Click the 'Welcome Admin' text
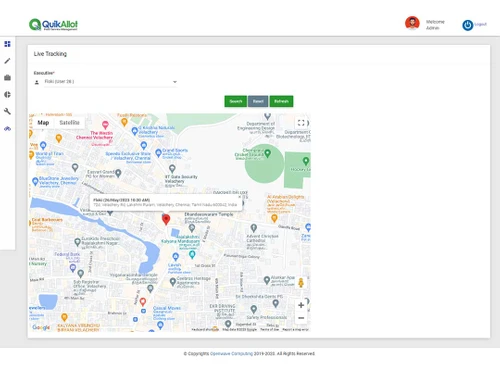 pos(435,25)
